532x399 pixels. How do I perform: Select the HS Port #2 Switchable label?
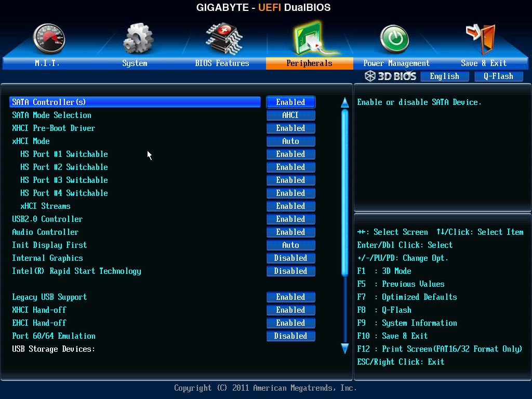(64, 167)
